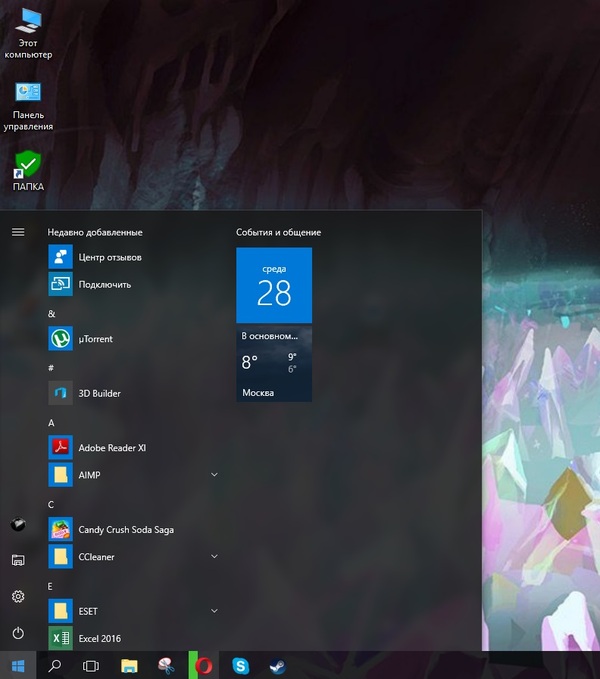600x679 pixels.
Task: Open Skype from the taskbar
Action: pyautogui.click(x=240, y=665)
